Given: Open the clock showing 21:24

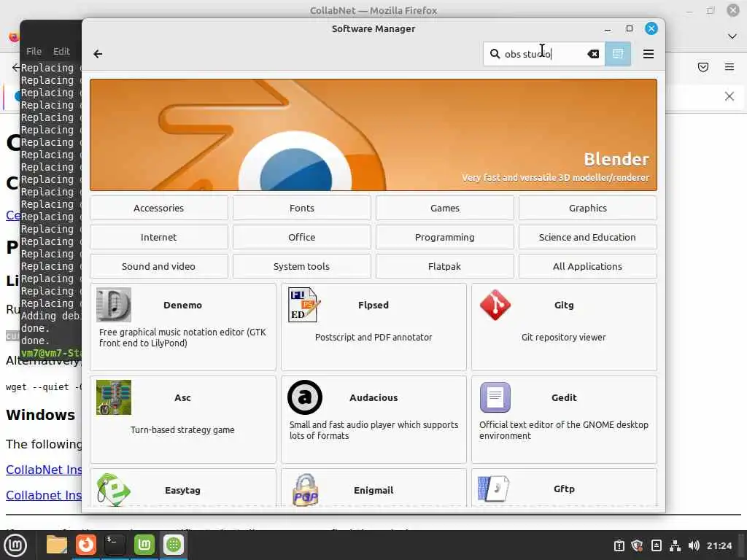Looking at the screenshot, I should [x=719, y=545].
